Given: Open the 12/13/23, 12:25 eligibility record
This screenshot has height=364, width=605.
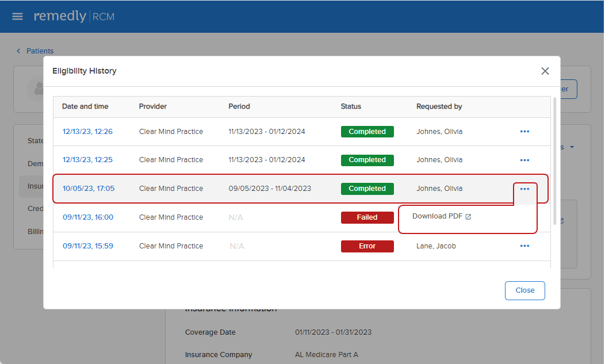Looking at the screenshot, I should tap(87, 160).
